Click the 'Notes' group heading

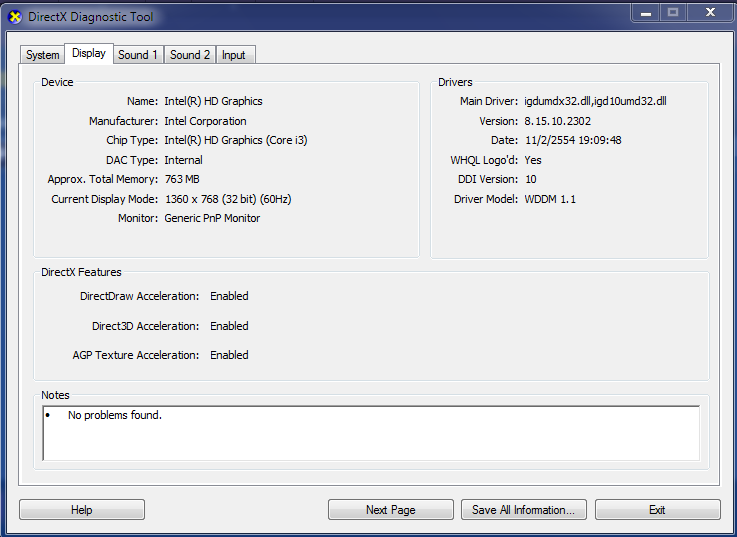[x=55, y=395]
